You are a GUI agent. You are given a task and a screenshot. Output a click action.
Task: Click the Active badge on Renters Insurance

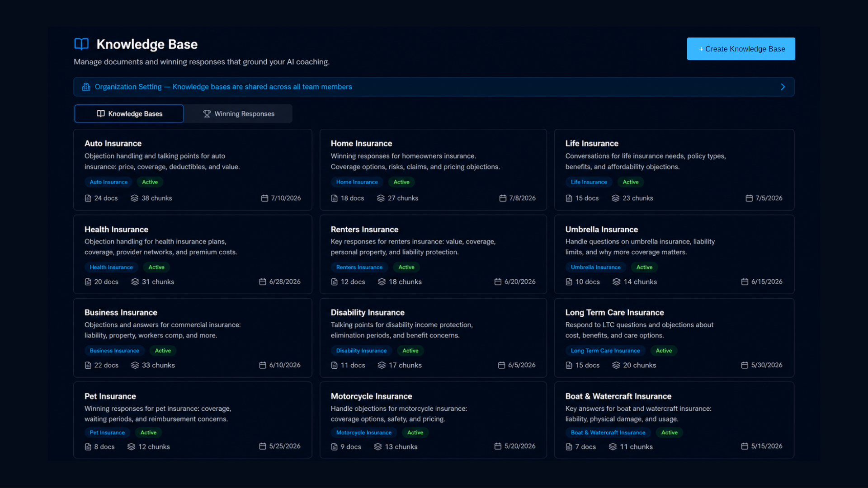click(406, 267)
